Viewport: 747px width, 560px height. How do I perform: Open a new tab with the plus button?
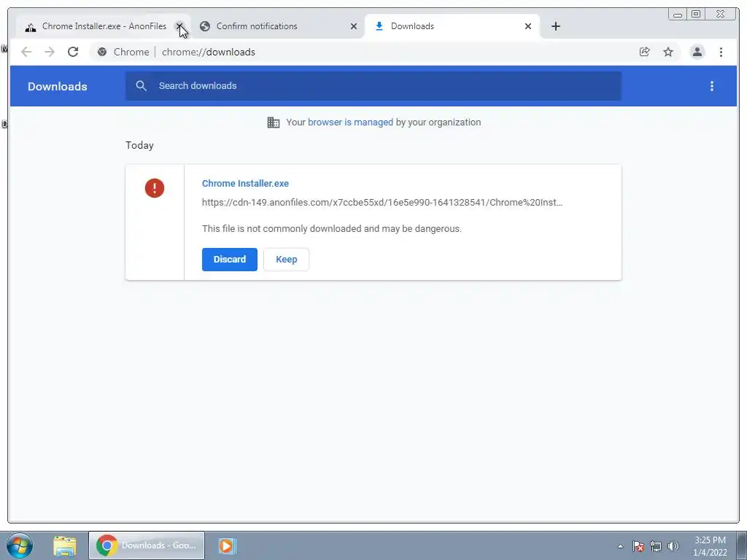point(555,26)
